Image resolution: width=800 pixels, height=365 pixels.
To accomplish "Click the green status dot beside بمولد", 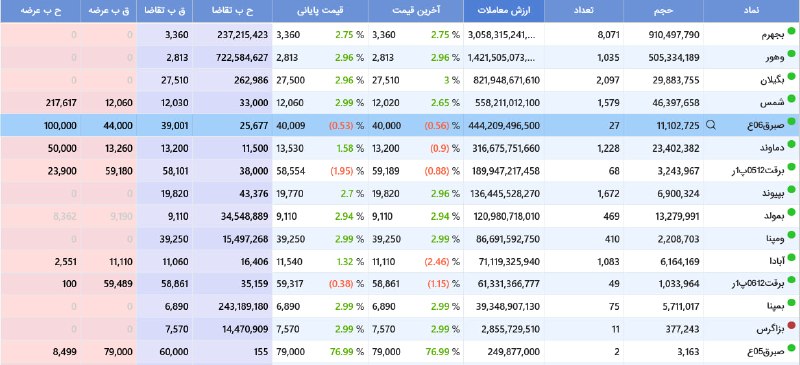I will (x=791, y=212).
